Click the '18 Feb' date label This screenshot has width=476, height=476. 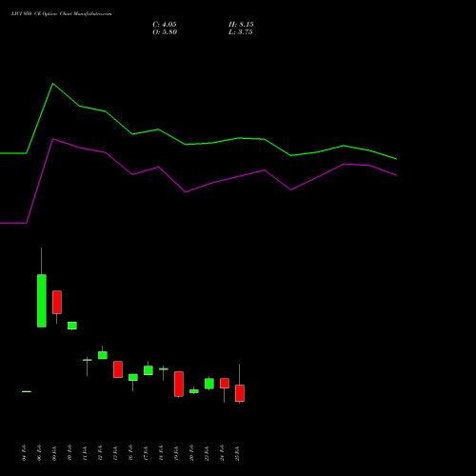162,452
